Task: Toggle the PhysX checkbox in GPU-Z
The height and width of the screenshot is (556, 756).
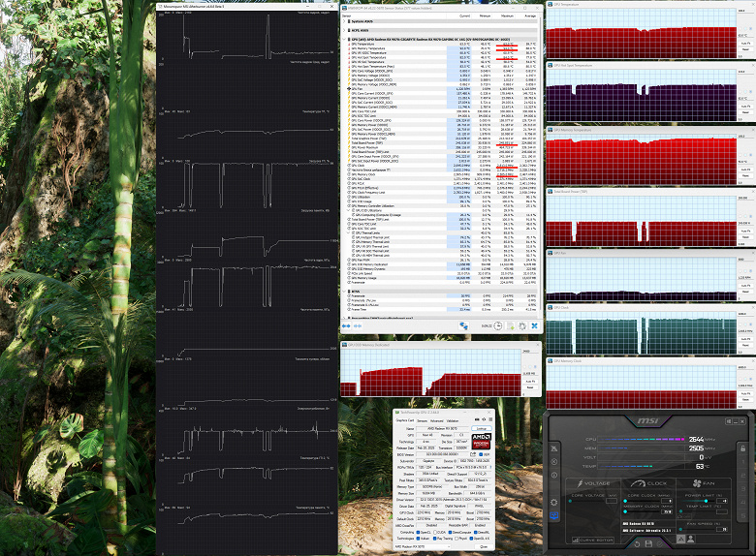Action: click(457, 539)
